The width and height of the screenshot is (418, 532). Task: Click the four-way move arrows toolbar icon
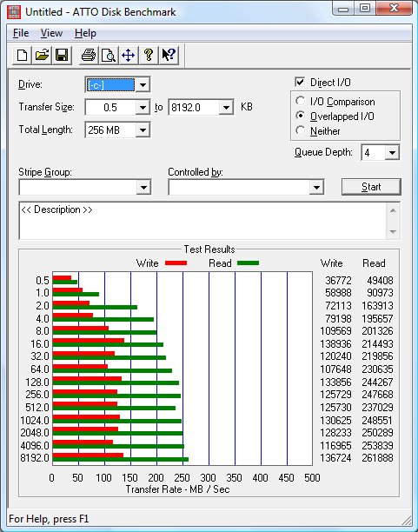[129, 55]
